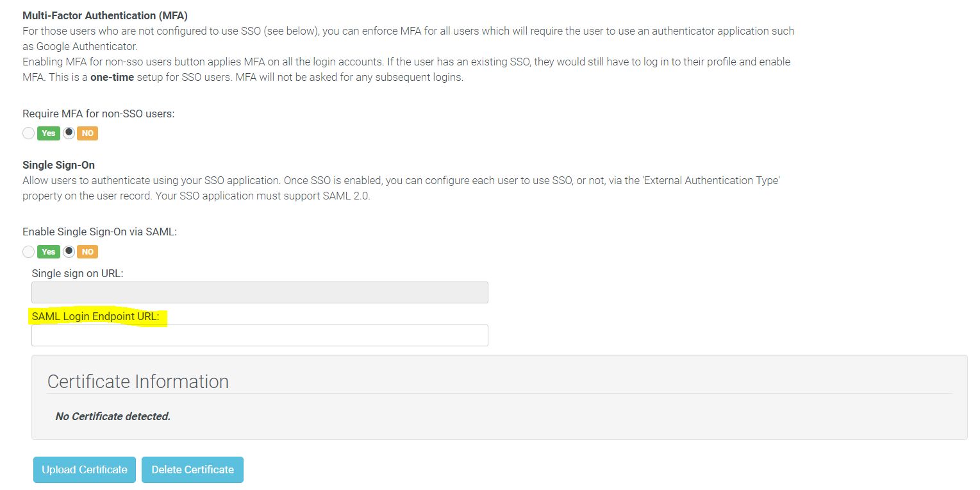
Task: Click green Yes badge under Require MFA
Action: pos(48,133)
